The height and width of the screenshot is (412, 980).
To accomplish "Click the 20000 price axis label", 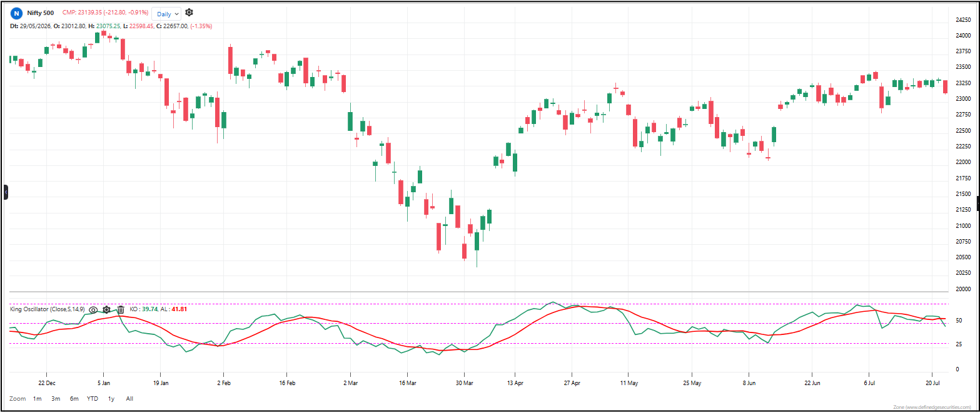I will tap(962, 290).
